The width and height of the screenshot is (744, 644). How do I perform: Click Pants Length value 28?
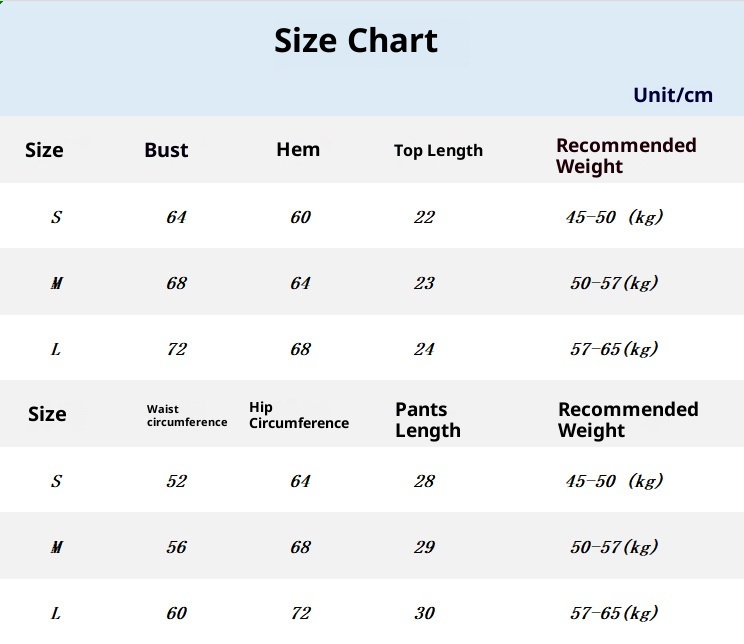pyautogui.click(x=424, y=481)
